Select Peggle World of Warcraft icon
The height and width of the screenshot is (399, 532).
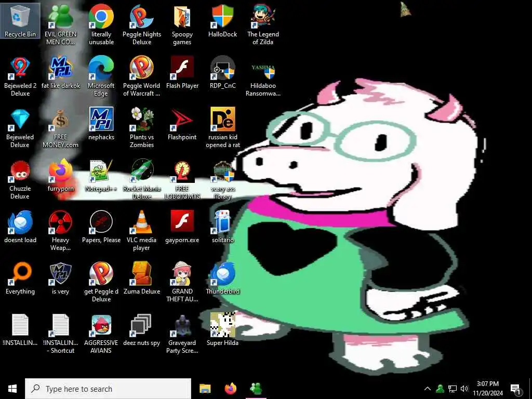(x=142, y=76)
